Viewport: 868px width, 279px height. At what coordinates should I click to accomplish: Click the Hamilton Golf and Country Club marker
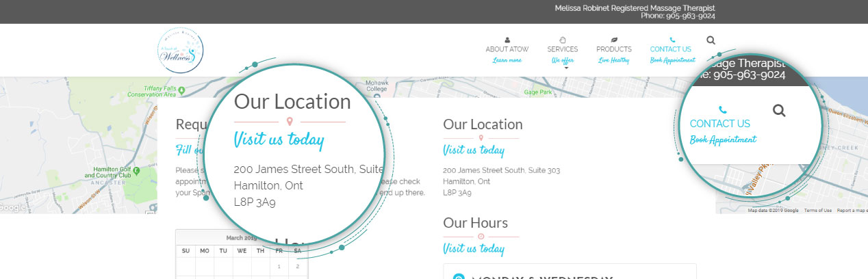pyautogui.click(x=136, y=170)
